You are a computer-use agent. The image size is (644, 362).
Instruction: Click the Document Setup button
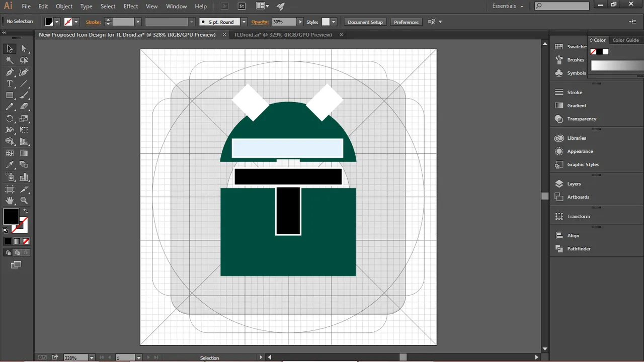tap(365, 22)
